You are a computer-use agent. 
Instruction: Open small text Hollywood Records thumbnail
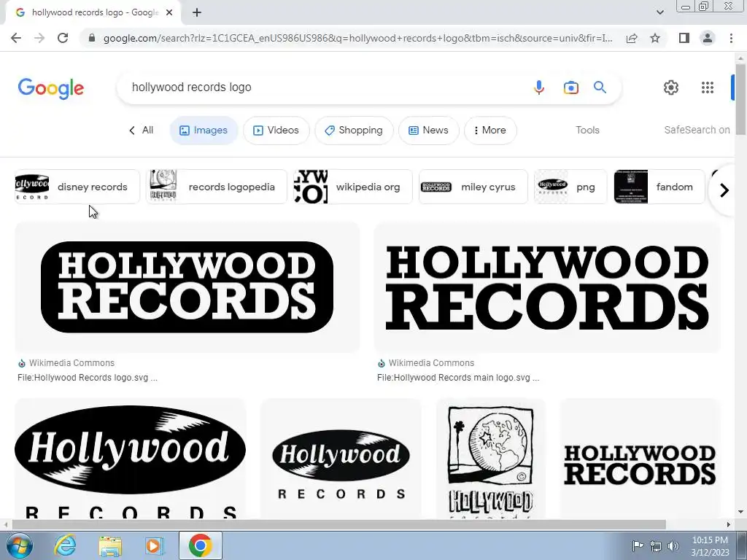(640, 459)
